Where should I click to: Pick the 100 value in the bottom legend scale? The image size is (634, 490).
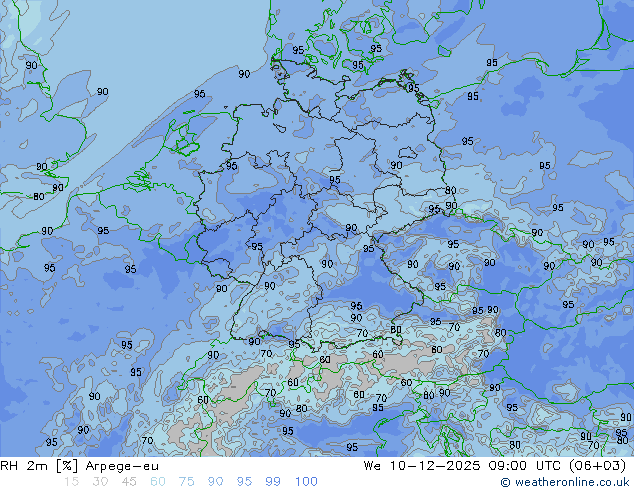[306, 482]
